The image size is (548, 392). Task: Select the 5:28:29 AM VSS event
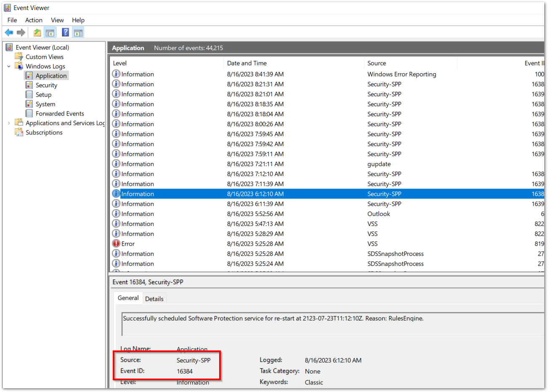[327, 234]
